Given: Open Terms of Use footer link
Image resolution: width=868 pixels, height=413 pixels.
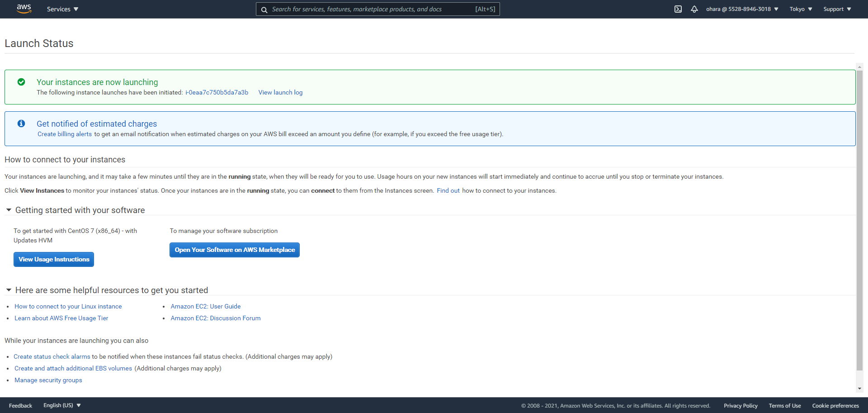Looking at the screenshot, I should [785, 406].
